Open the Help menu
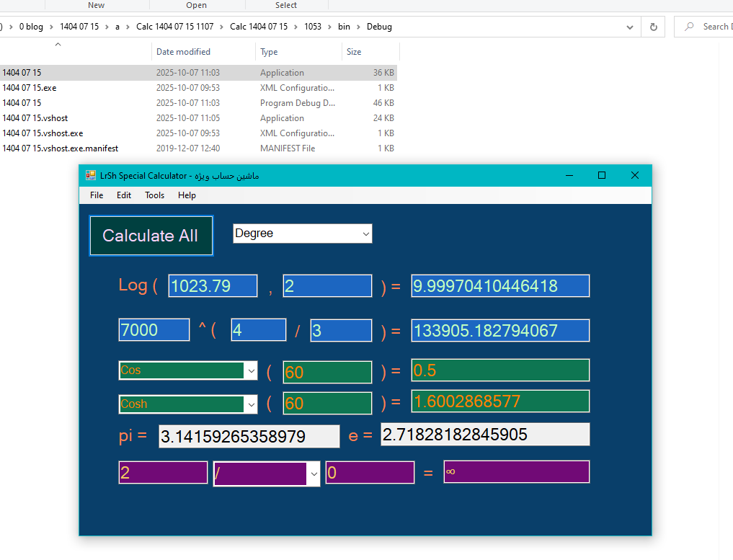Image resolution: width=733 pixels, height=560 pixels. tap(187, 195)
